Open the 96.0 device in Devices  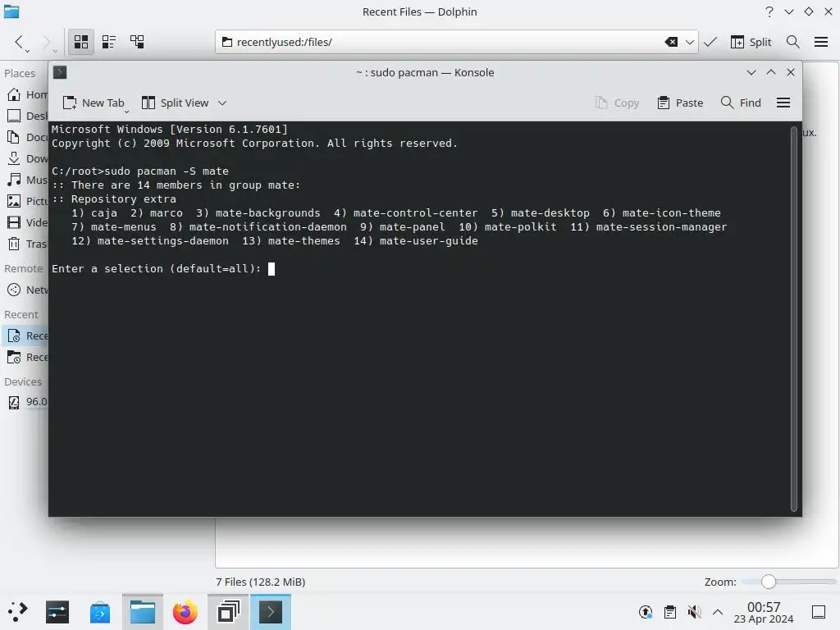[x=27, y=402]
